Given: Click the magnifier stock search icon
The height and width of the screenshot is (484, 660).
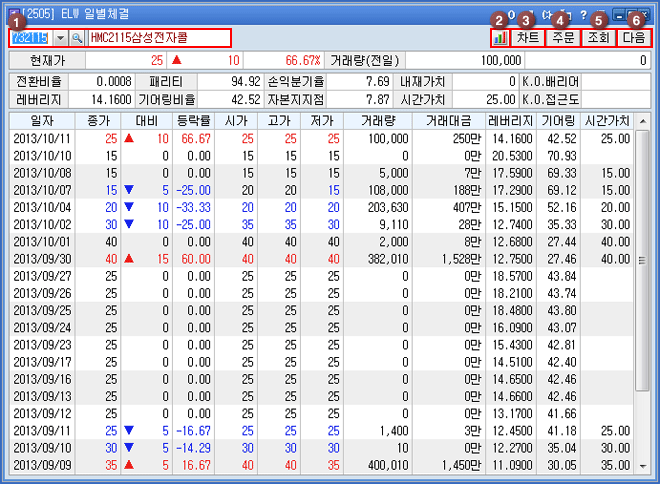Looking at the screenshot, I should [76, 37].
